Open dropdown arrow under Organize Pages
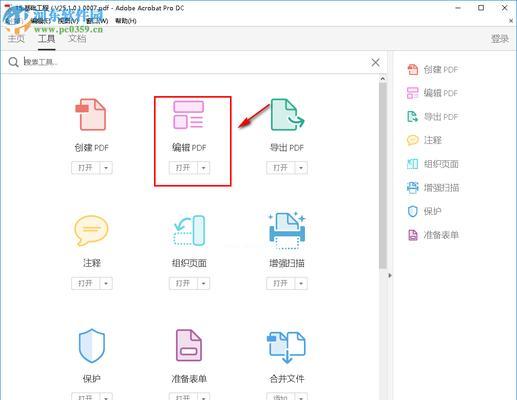517x400 pixels. pos(204,283)
